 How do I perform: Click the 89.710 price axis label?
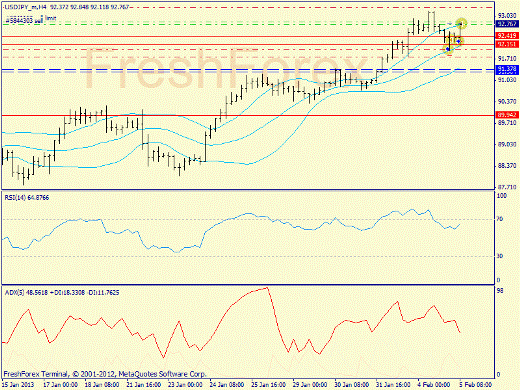click(506, 123)
